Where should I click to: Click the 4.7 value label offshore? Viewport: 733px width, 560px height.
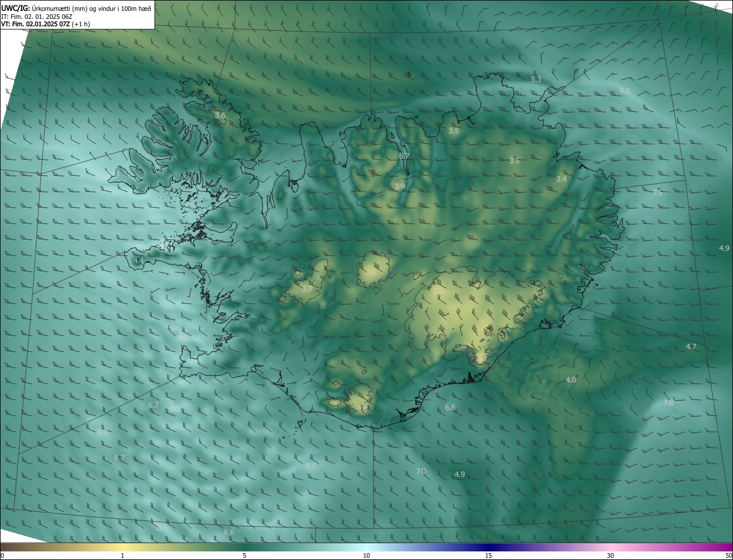click(x=691, y=347)
